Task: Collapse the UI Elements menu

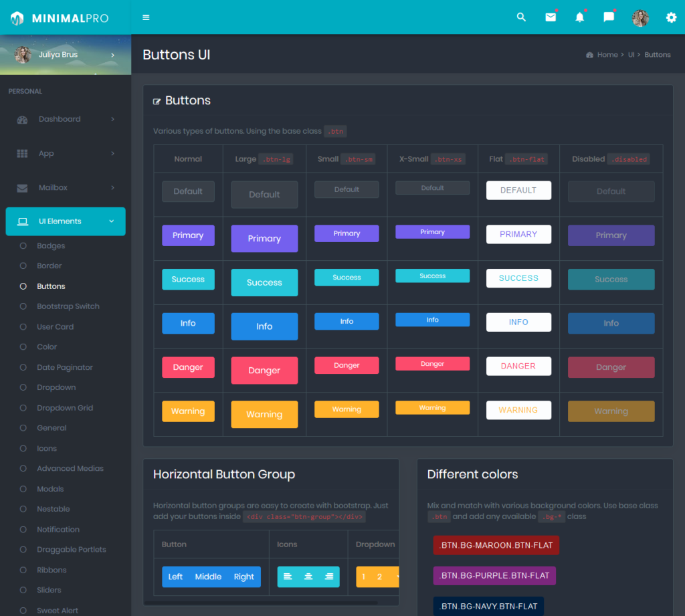Action: (x=65, y=221)
